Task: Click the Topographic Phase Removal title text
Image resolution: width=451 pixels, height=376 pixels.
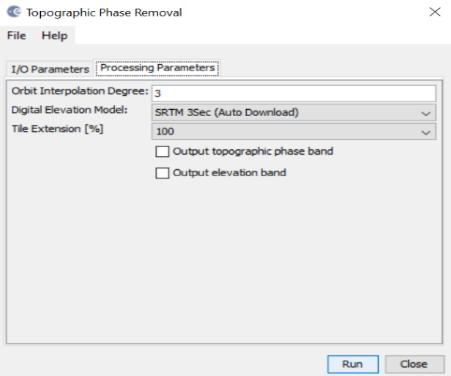Action: point(104,13)
